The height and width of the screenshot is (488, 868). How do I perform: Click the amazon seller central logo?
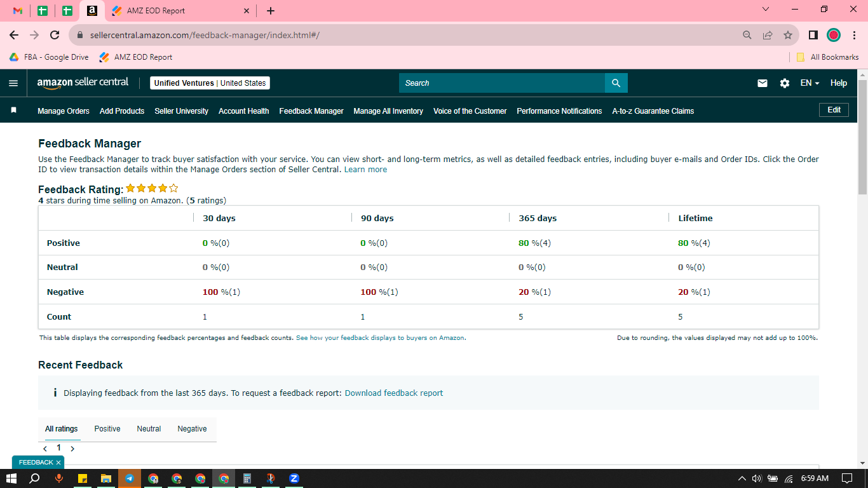click(x=83, y=83)
